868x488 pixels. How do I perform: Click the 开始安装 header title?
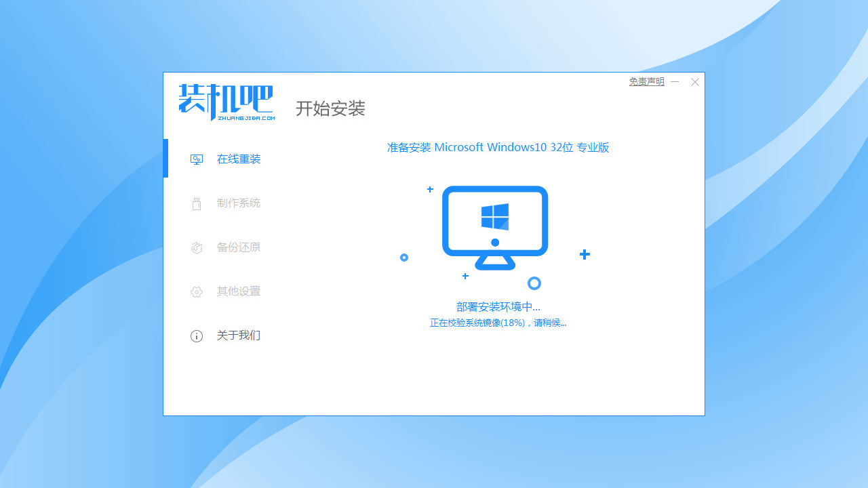click(330, 108)
